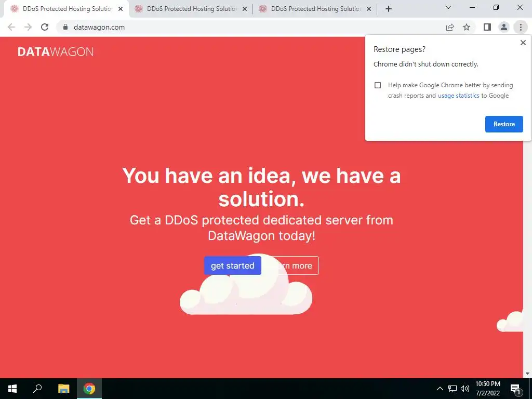Open Chrome's three-dot menu

tap(521, 27)
